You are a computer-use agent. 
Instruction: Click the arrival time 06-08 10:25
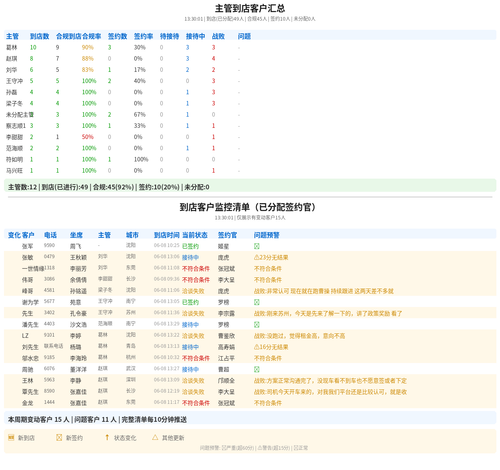pyautogui.click(x=167, y=245)
